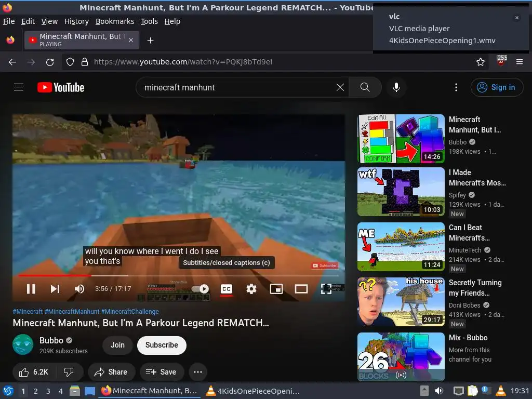The width and height of the screenshot is (532, 399).
Task: Open YouTube guide hamburger menu
Action: click(19, 87)
